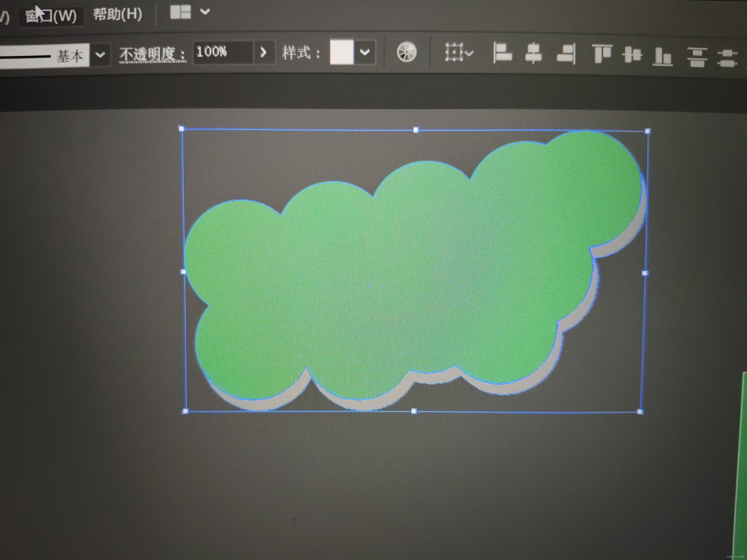Click the left-middle bounding box handle

pos(184,272)
